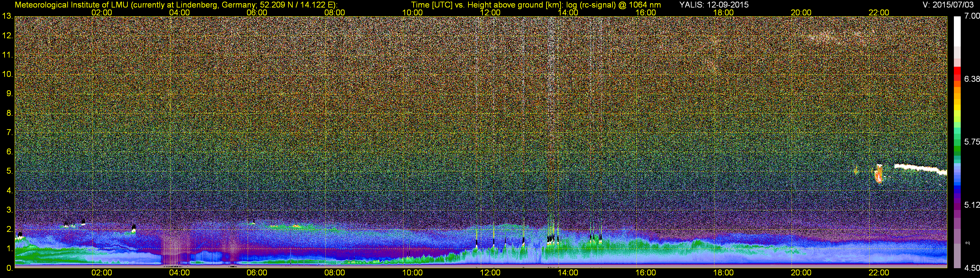
Task: Click the 12:00 label on the lower time axis
Action: (490, 273)
